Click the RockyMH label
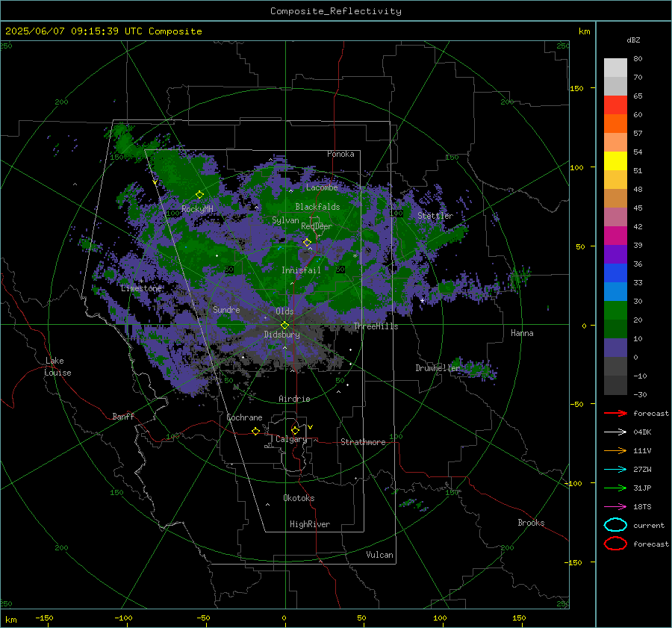The image size is (672, 628). point(197,209)
